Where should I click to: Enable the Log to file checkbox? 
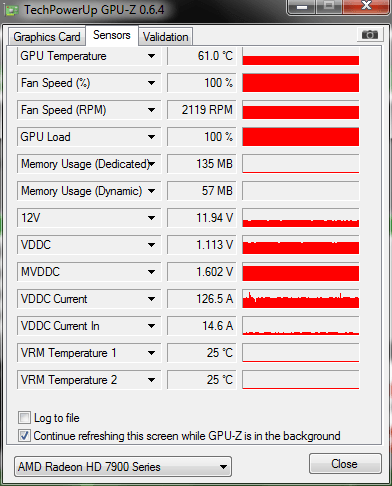tap(24, 418)
